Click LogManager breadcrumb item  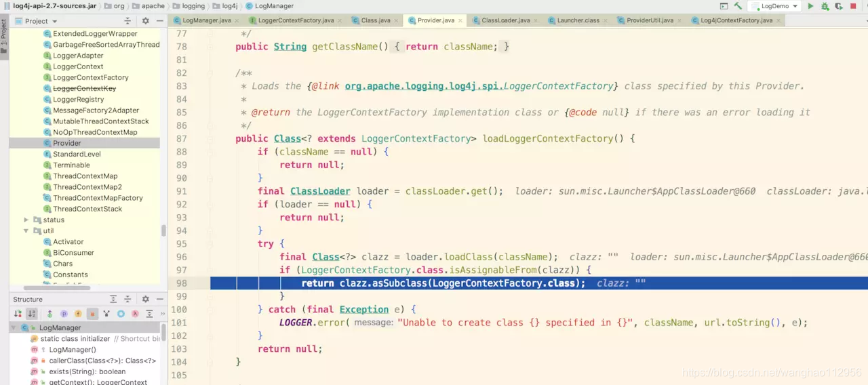pos(269,6)
